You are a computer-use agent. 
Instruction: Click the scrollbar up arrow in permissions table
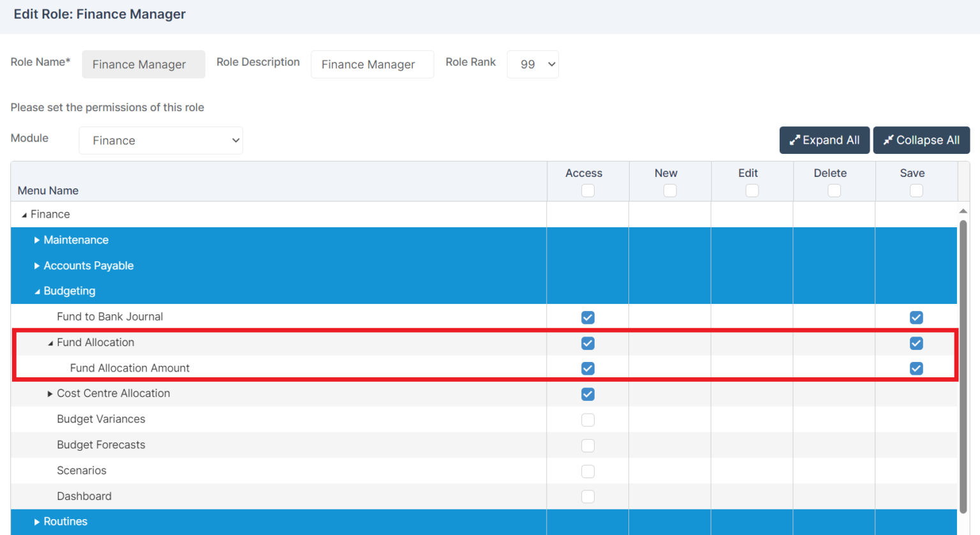click(963, 211)
